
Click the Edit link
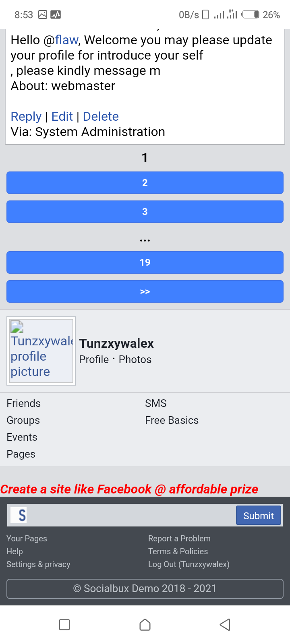[x=62, y=117]
